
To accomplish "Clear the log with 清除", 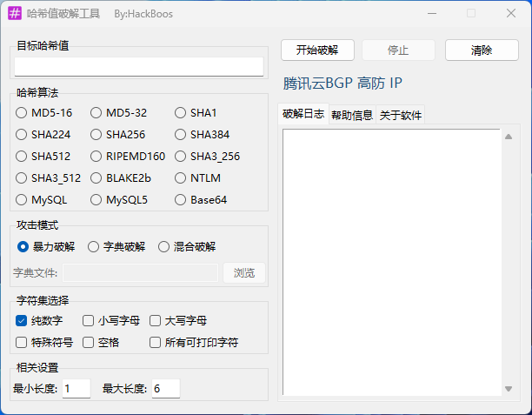I will coord(482,50).
